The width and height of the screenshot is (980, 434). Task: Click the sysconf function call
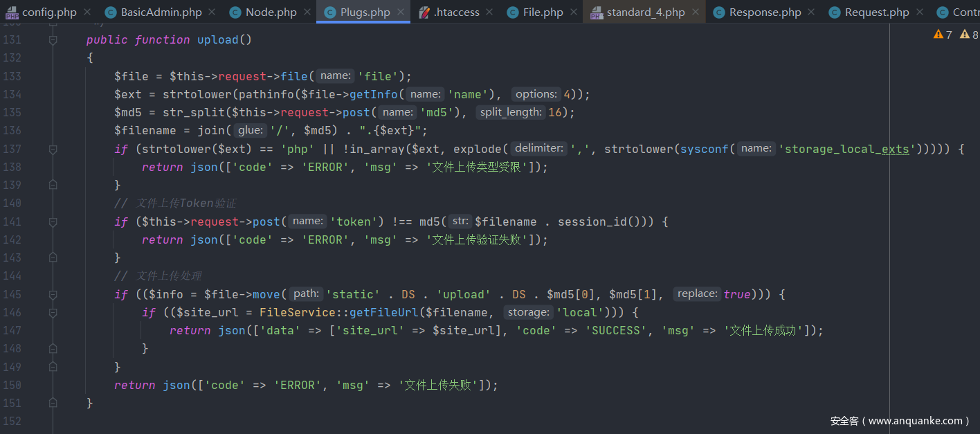707,149
